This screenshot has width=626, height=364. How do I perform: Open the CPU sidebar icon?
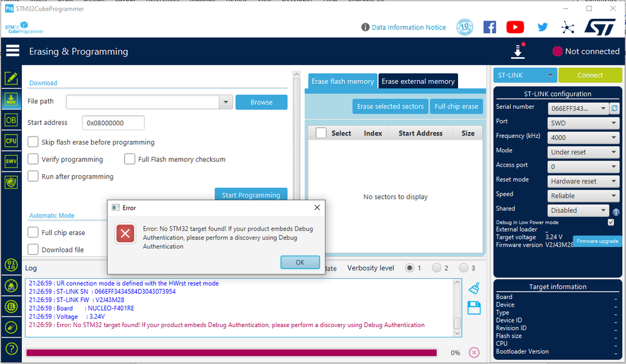(x=11, y=140)
